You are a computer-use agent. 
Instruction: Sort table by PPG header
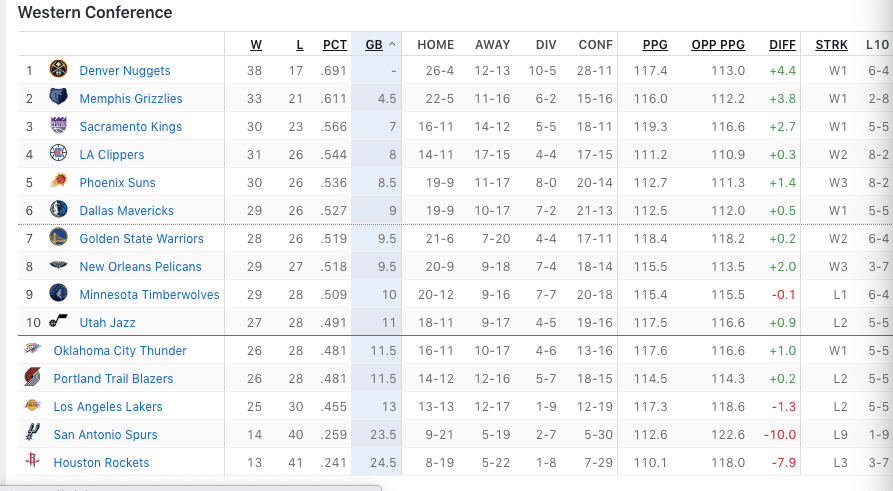coord(655,45)
